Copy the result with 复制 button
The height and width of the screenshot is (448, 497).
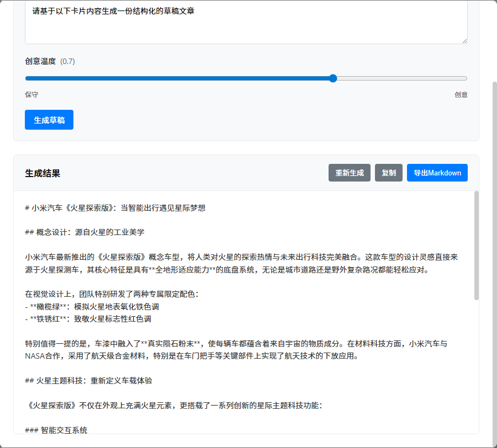(389, 173)
